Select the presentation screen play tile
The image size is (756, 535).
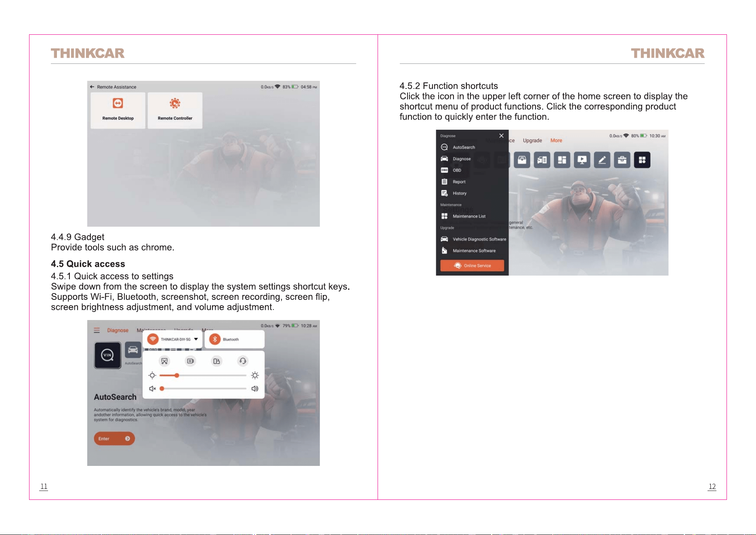pos(582,160)
